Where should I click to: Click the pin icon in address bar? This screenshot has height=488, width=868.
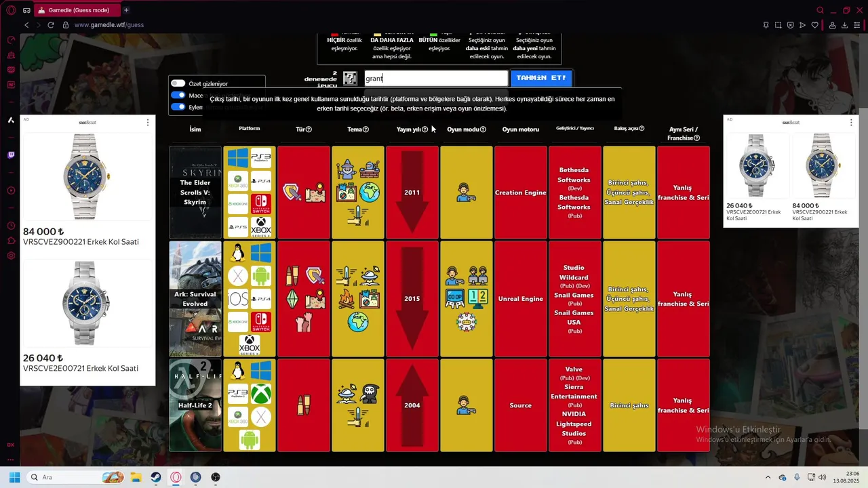point(766,25)
